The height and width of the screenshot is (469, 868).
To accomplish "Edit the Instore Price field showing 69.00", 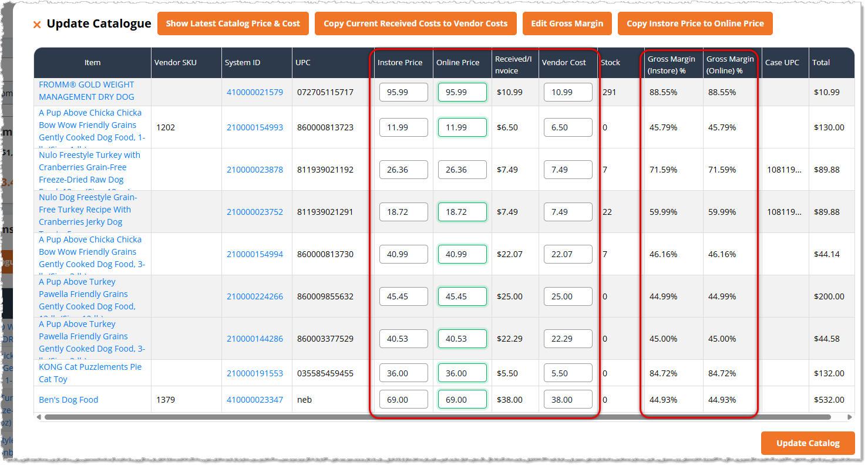I will (403, 400).
